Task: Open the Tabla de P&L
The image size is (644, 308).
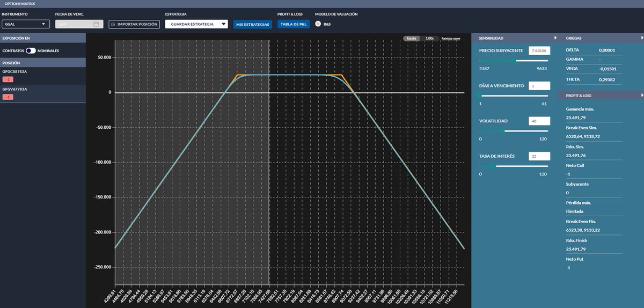Action: point(294,24)
